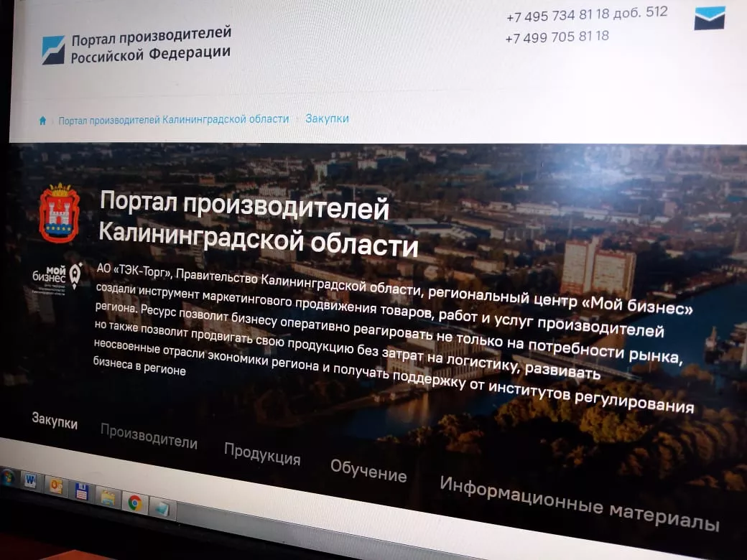Click the heading Портал производителей Калининградской области
This screenshot has height=560, width=747.
(x=259, y=223)
